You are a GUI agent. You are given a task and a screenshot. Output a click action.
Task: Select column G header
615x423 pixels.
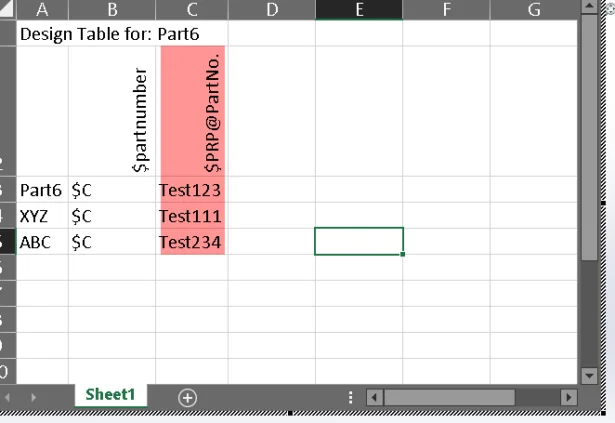(534, 9)
